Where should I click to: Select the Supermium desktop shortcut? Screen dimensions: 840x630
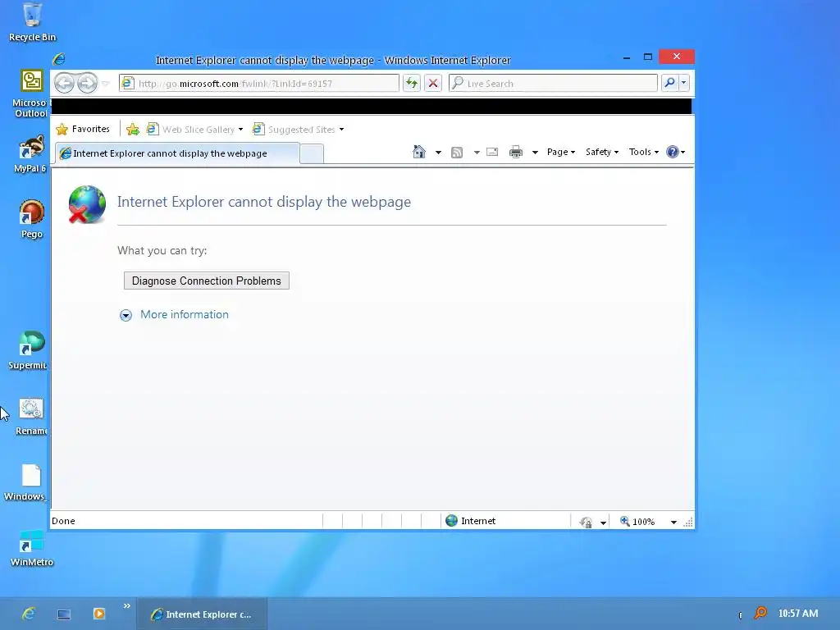(29, 349)
